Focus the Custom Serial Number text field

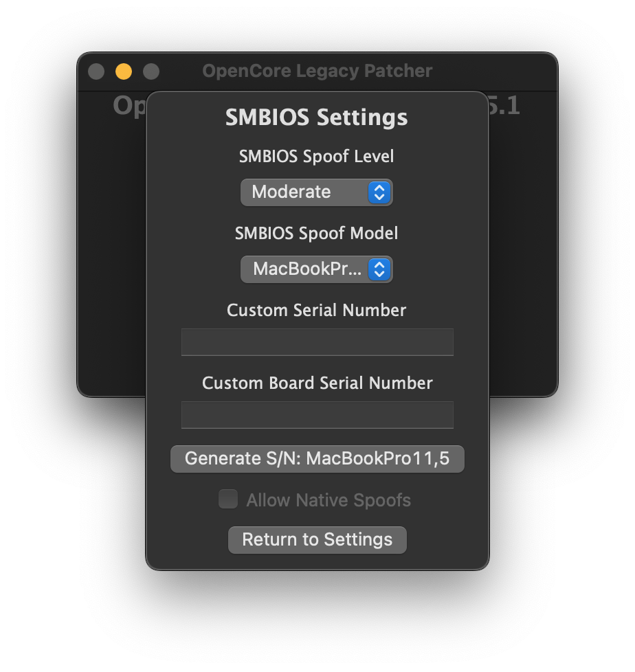(317, 342)
